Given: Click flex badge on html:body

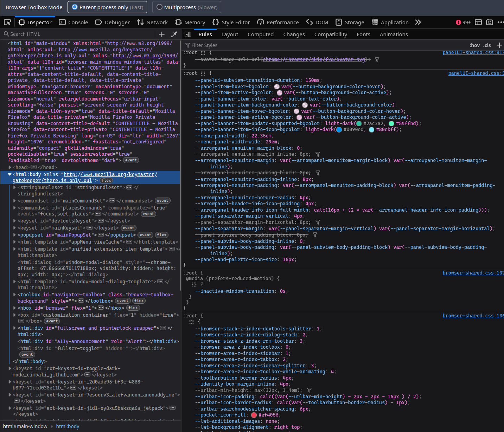Looking at the screenshot, I should tap(106, 180).
